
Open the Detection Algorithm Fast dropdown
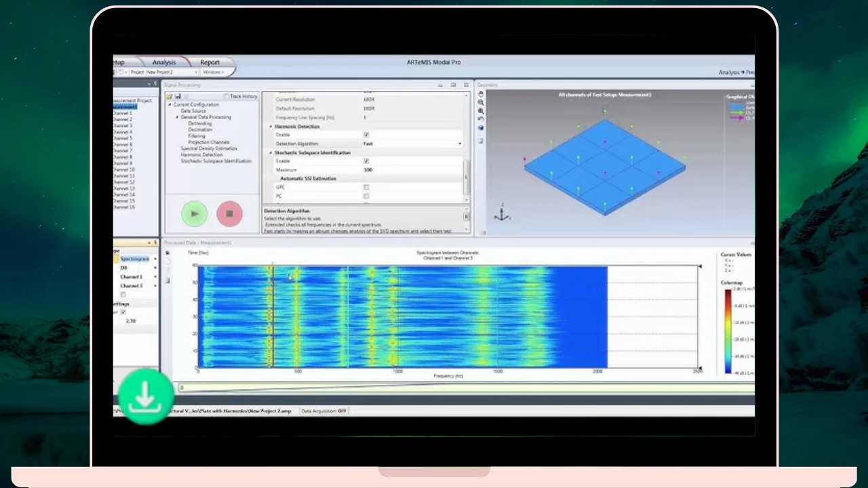click(x=460, y=144)
